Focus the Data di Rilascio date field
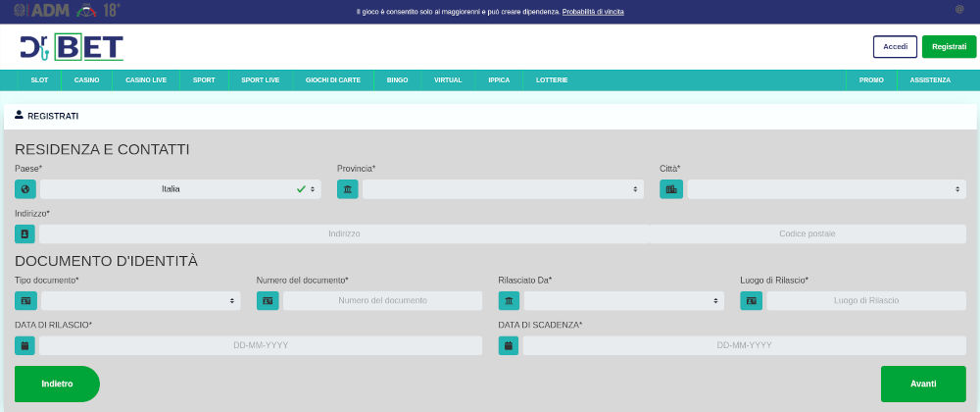The height and width of the screenshot is (412, 980). 261,345
